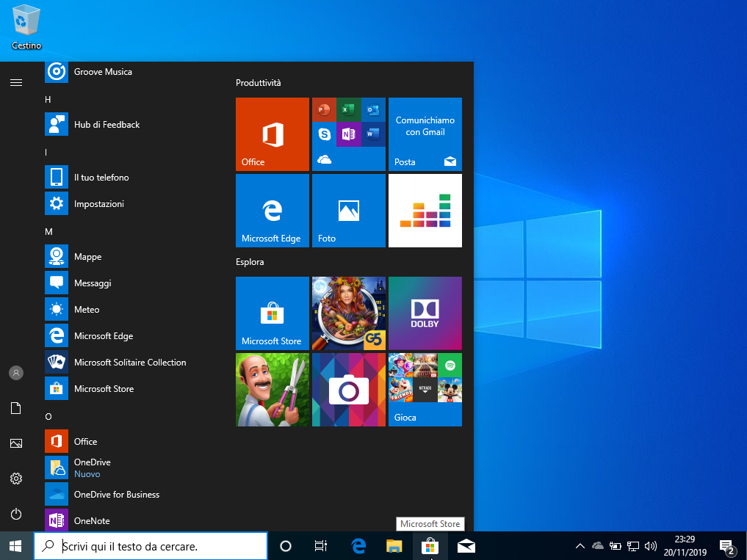
Task: Expand the Start menu hamburger button
Action: 16,83
